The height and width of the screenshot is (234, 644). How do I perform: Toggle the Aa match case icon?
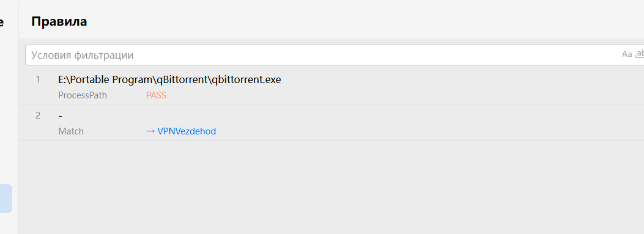coord(627,54)
